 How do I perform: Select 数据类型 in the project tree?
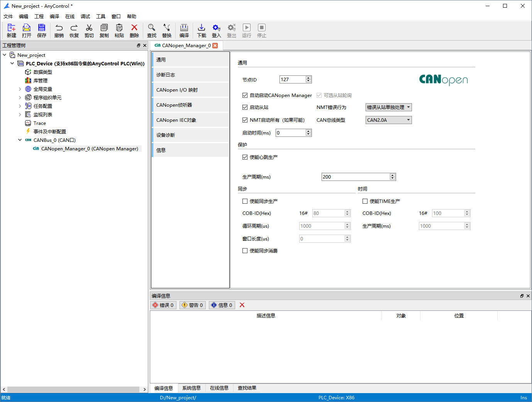point(43,72)
